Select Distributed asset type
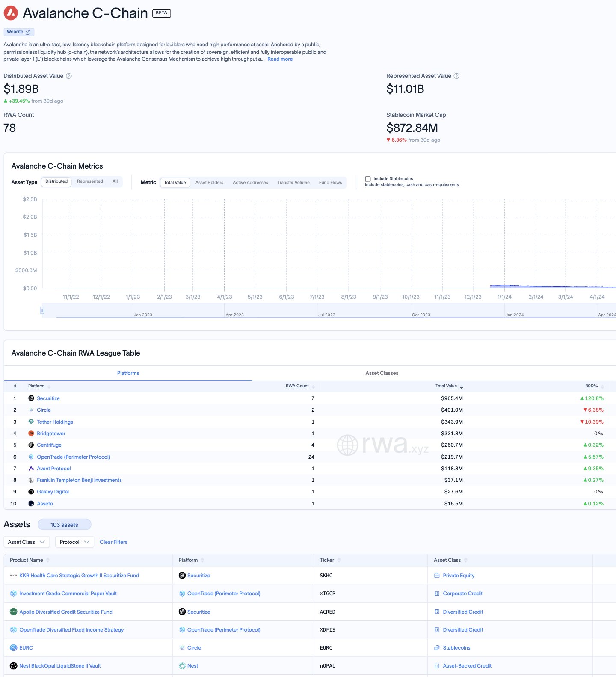The width and height of the screenshot is (616, 677). 56,181
